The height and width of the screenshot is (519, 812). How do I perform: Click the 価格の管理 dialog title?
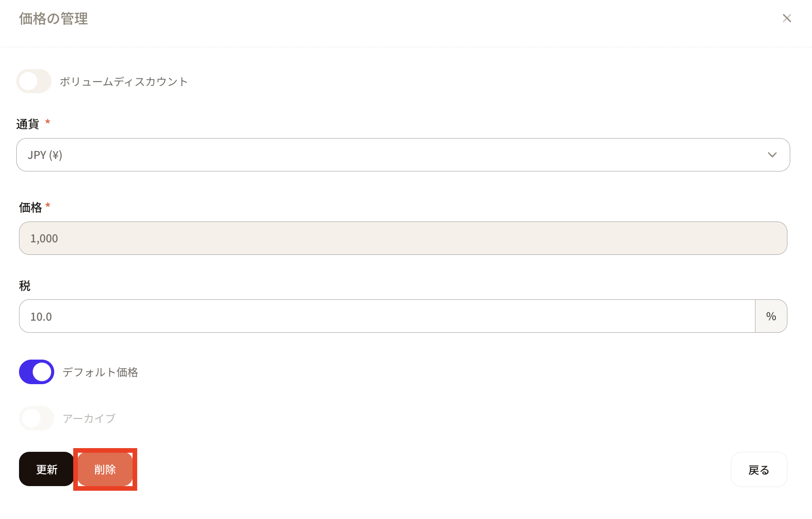point(53,19)
